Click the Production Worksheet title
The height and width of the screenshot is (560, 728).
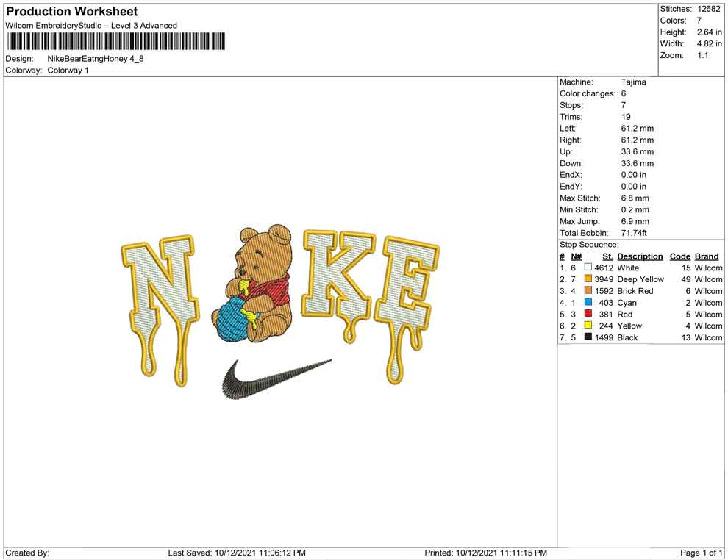pos(71,12)
